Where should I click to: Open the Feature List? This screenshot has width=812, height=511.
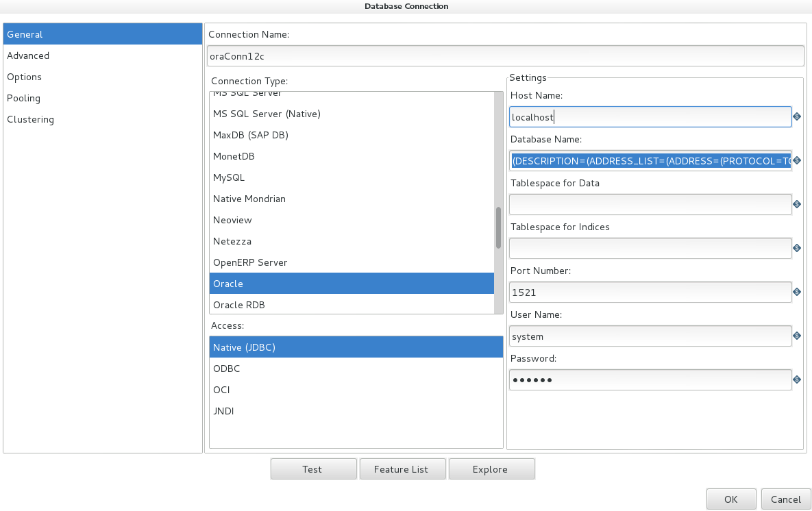(402, 469)
